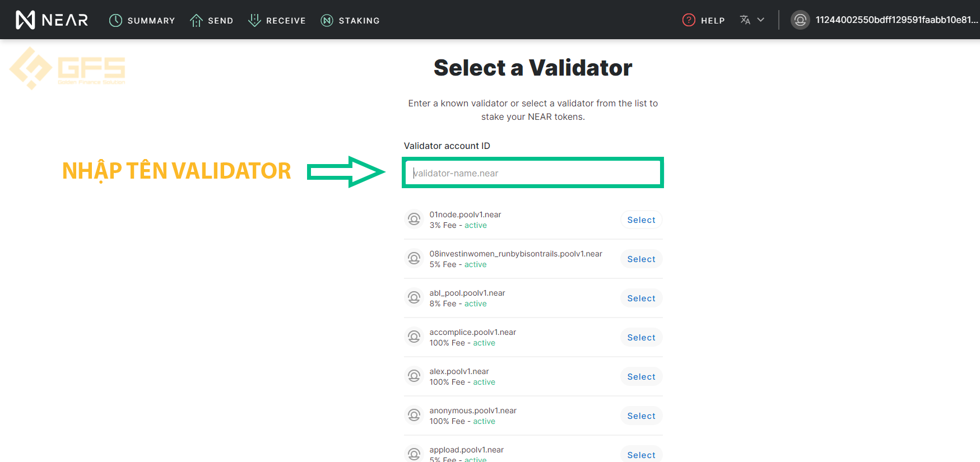Click the "Validator account ID" label

(x=447, y=146)
